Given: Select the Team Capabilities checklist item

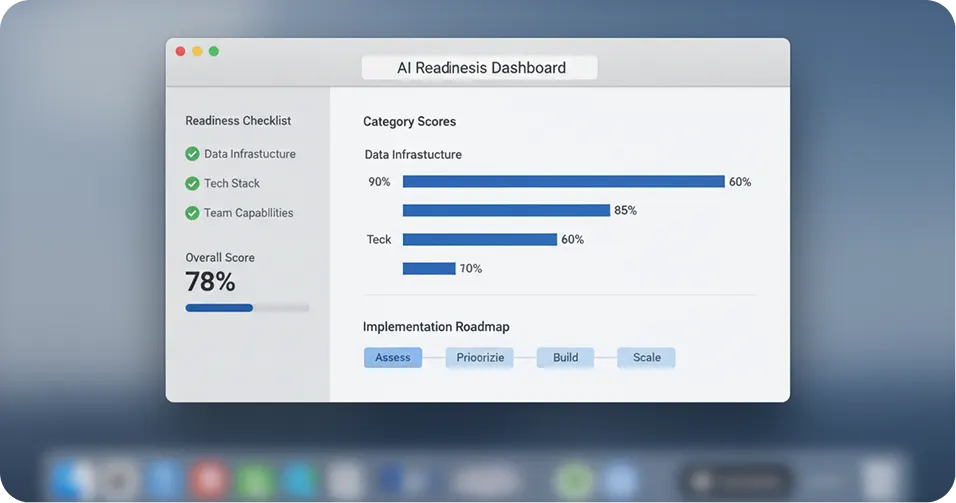Looking at the screenshot, I should [x=239, y=213].
